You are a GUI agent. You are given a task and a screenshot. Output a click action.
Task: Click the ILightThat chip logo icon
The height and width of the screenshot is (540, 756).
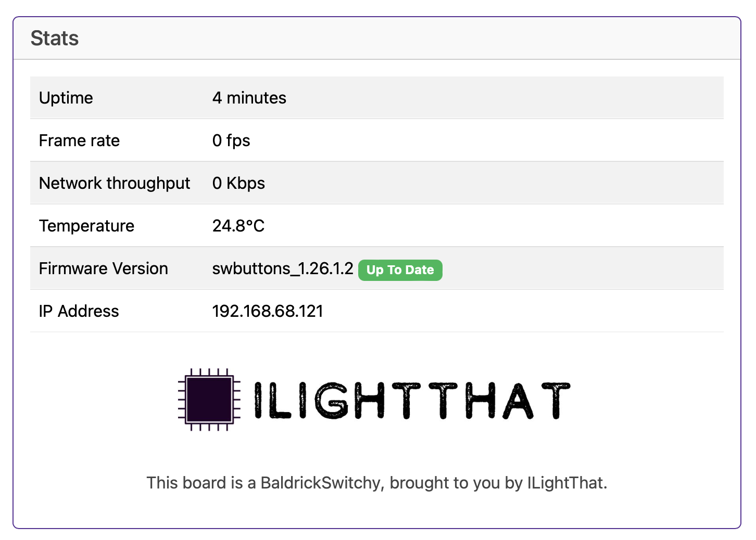click(209, 400)
